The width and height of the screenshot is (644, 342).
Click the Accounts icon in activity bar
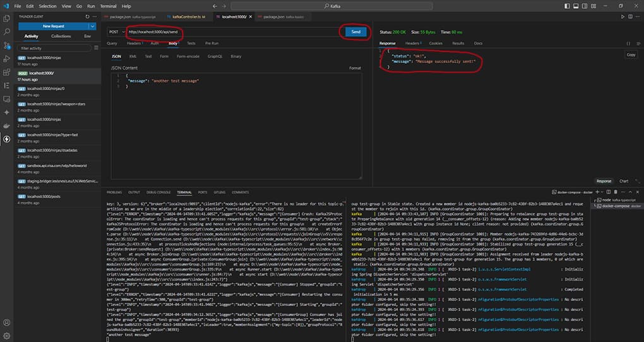[x=6, y=321]
